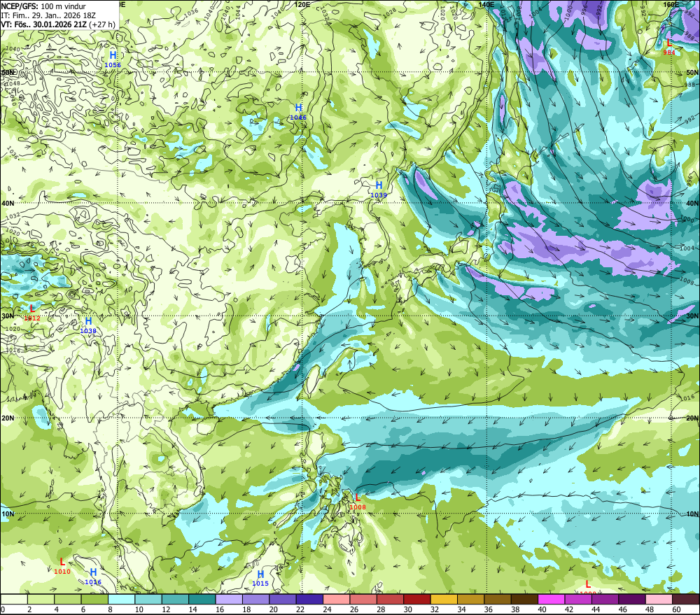Image resolution: width=700 pixels, height=615 pixels.
Task: Click the NCEP/GFS 100 m vindur title
Action: [43, 6]
